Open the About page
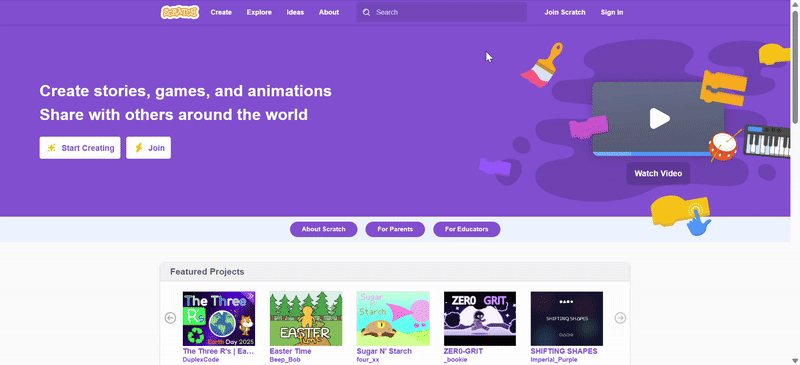The width and height of the screenshot is (800, 365). pos(329,12)
